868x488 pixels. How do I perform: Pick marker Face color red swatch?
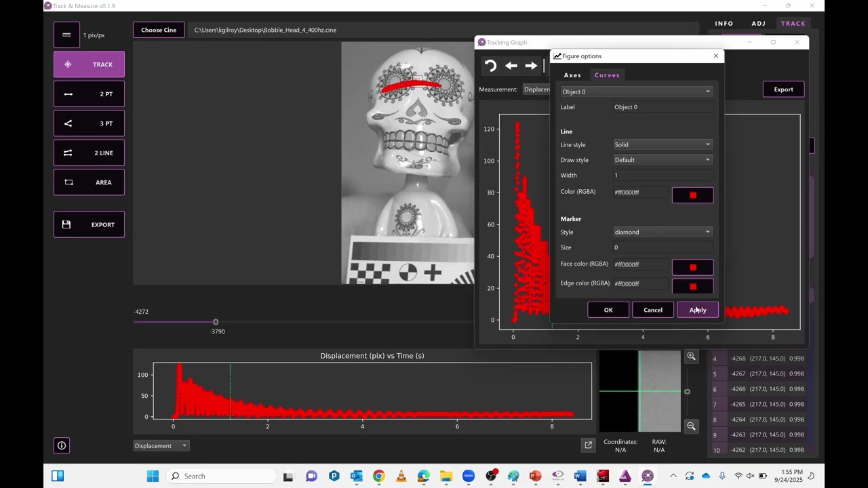[692, 267]
